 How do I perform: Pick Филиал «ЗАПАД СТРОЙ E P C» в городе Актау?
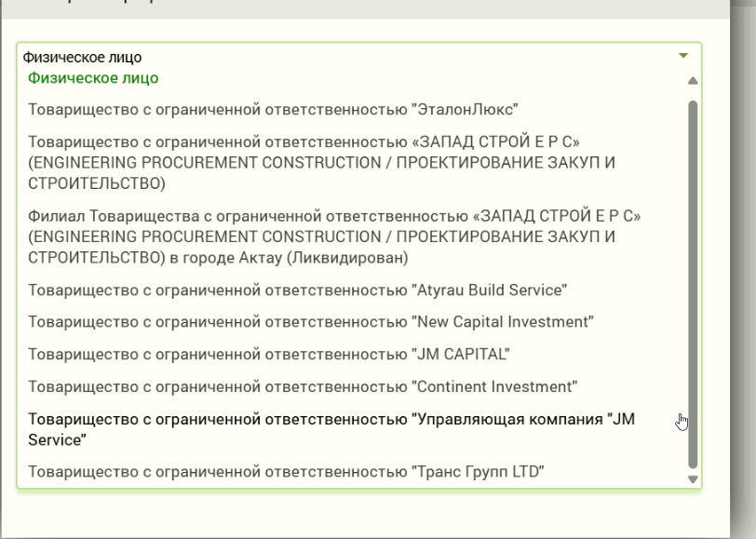[x=334, y=236]
